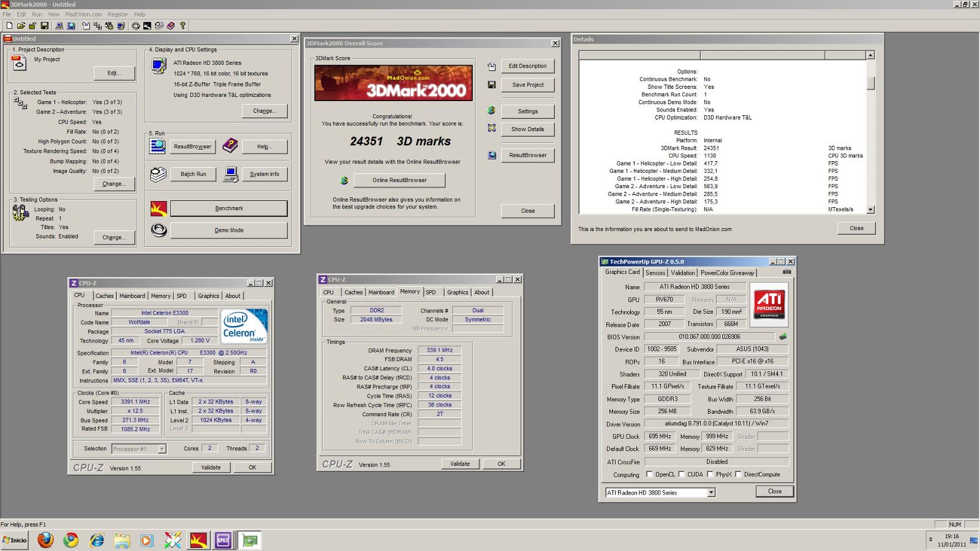This screenshot has height=551, width=980.
Task: Click the help question mark toolbar icon
Action: (x=183, y=26)
